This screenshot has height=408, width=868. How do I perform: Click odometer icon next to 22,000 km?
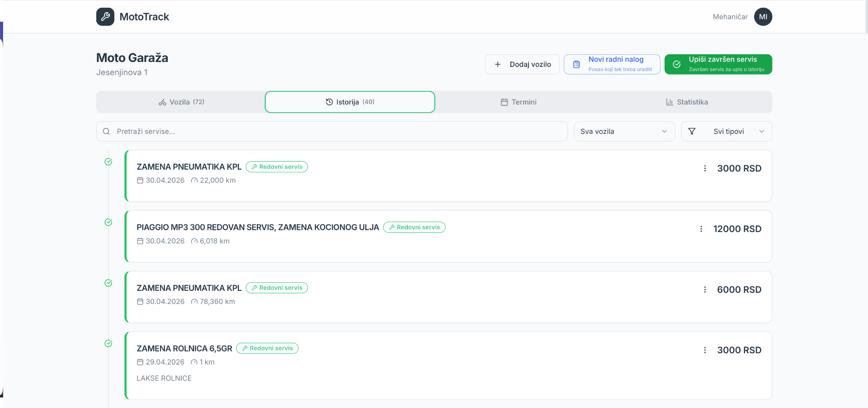(194, 180)
